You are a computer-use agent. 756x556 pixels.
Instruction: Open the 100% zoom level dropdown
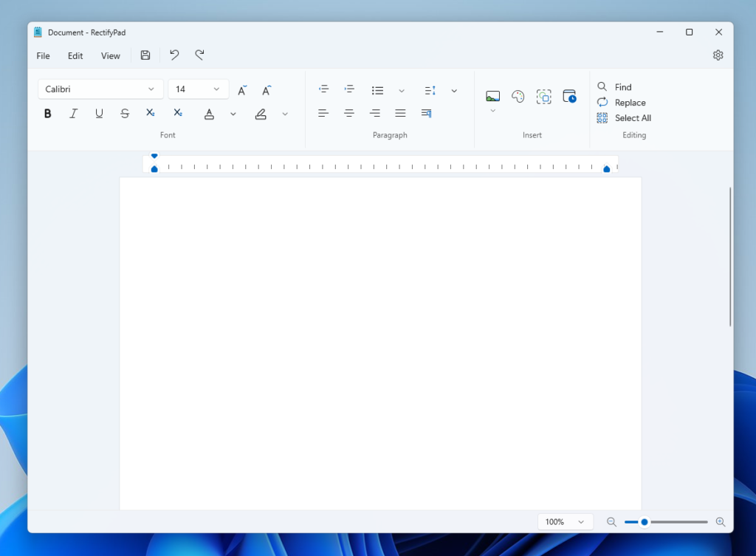(565, 522)
